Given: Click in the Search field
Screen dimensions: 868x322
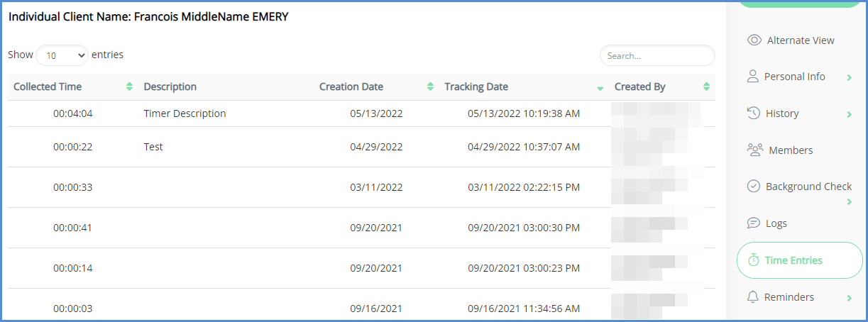Looking at the screenshot, I should [x=657, y=55].
